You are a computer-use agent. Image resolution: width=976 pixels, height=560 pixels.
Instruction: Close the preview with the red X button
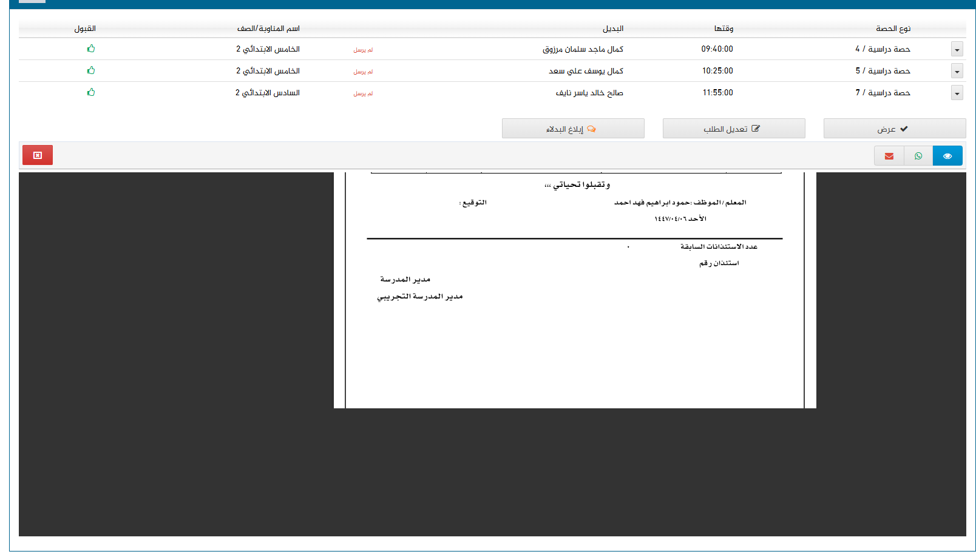pos(38,155)
